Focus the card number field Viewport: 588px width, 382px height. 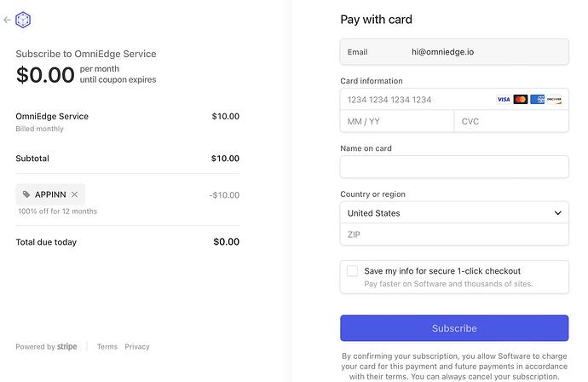click(x=418, y=100)
